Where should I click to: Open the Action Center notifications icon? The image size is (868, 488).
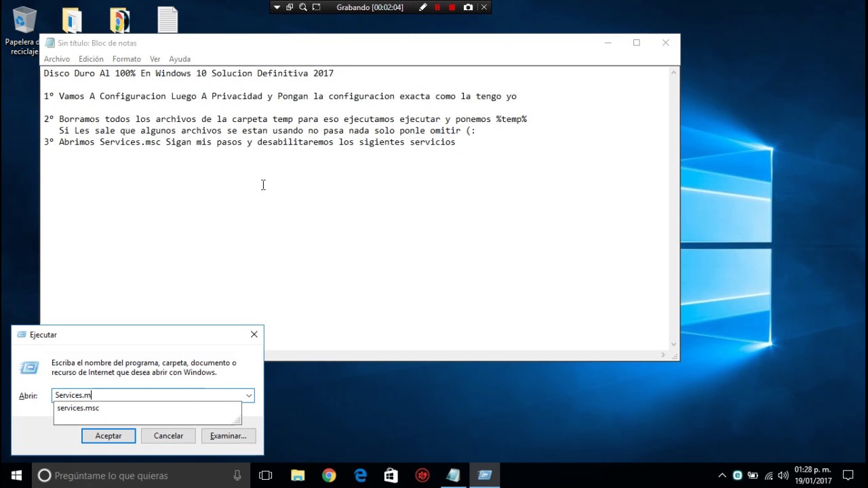click(x=848, y=475)
